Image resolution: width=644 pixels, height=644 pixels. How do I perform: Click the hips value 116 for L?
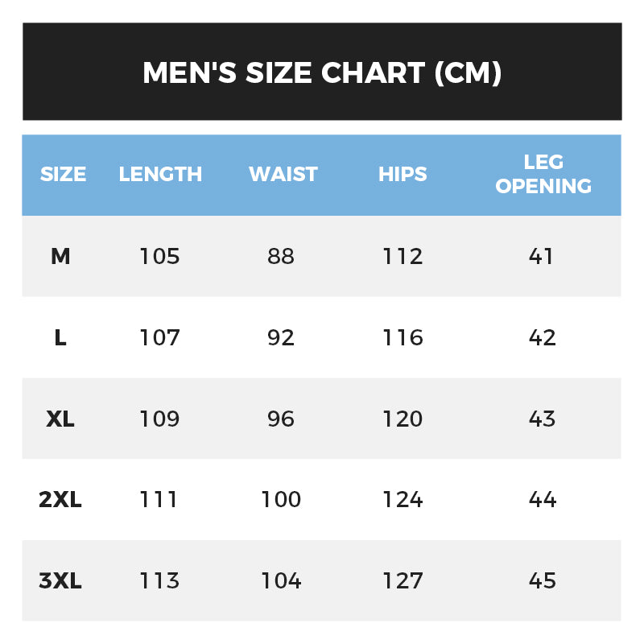402,338
